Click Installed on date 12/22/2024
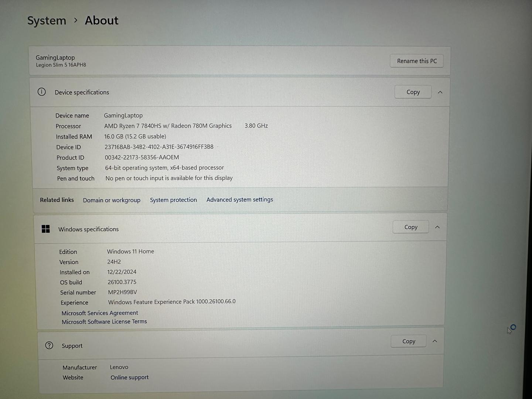532x399 pixels. coord(122,272)
